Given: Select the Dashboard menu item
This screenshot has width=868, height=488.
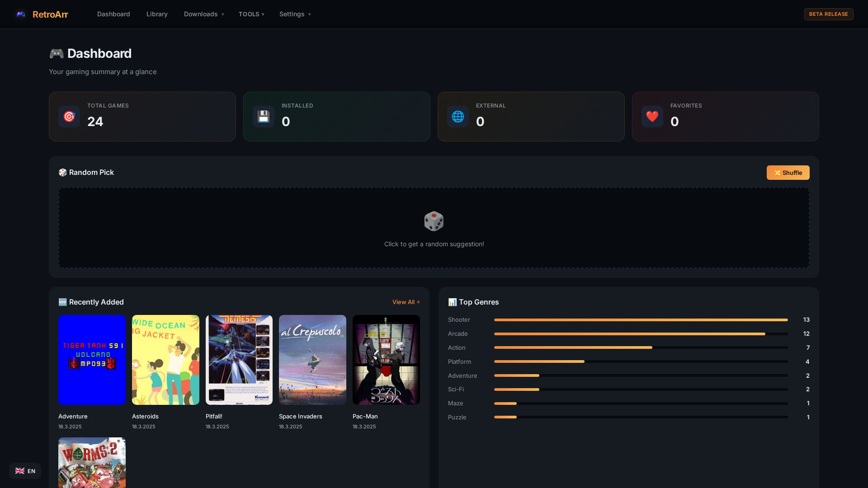Looking at the screenshot, I should point(113,14).
